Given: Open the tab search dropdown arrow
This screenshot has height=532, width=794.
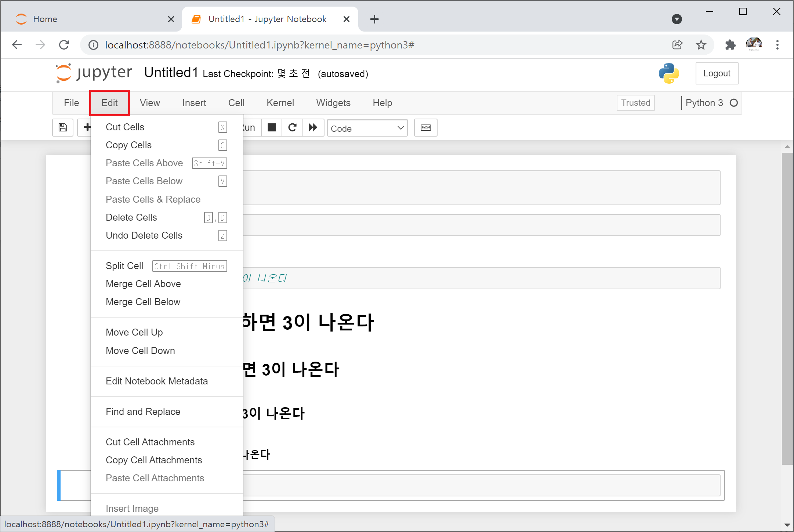Looking at the screenshot, I should 677,19.
